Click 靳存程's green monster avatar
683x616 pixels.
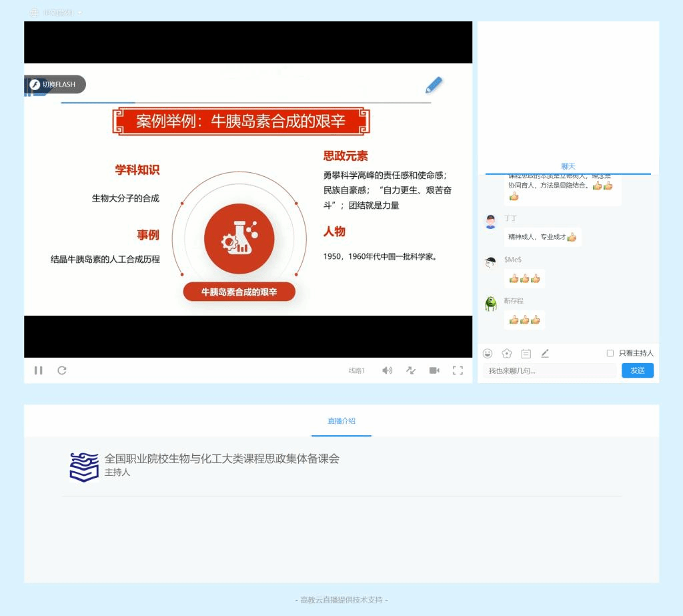(491, 304)
